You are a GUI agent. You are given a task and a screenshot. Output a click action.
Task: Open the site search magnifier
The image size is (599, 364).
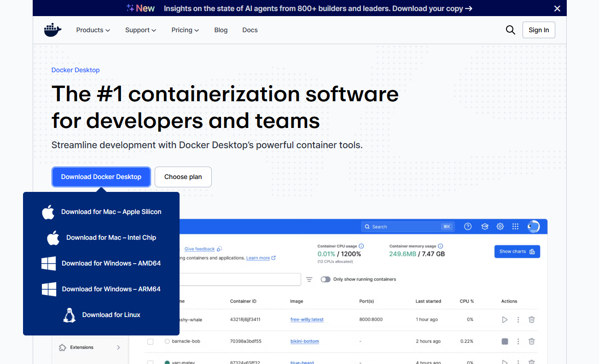pyautogui.click(x=510, y=30)
